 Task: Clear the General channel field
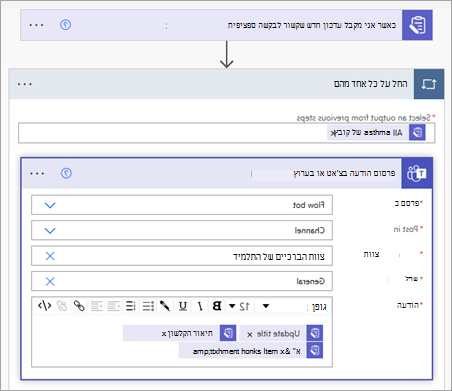pyautogui.click(x=50, y=282)
